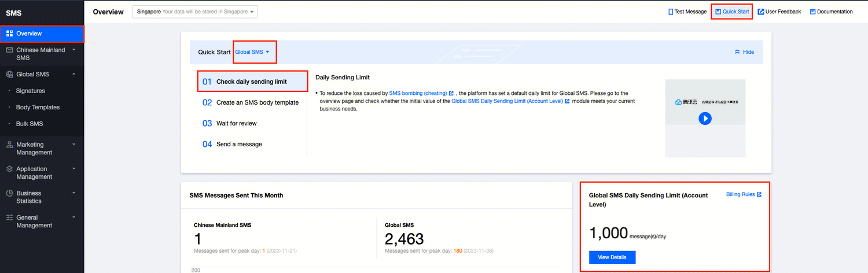Expand General Management chevron
This screenshot has width=868, height=273.
pyautogui.click(x=74, y=218)
